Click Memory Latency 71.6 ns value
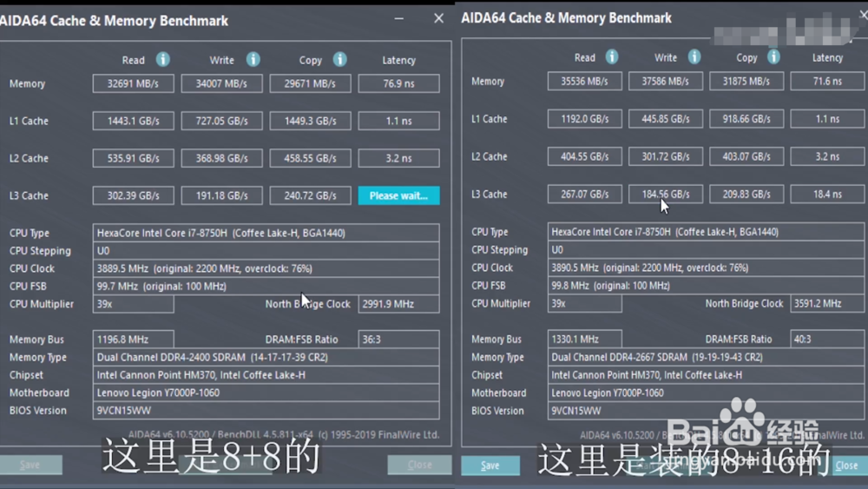868x489 pixels. point(827,81)
